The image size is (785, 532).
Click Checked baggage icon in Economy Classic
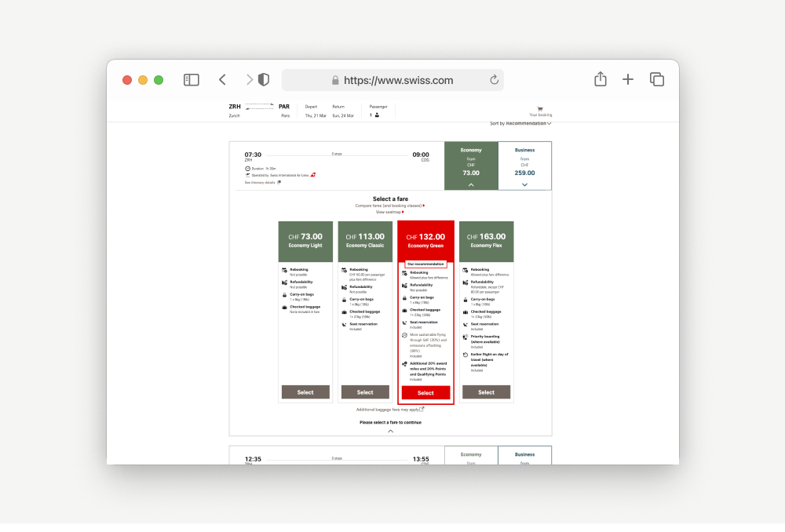[x=344, y=312]
